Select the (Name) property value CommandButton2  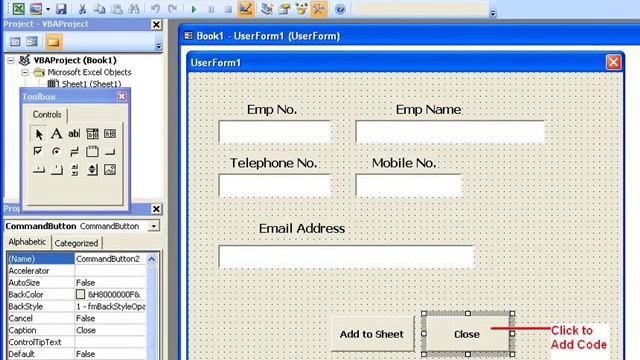[x=110, y=259]
